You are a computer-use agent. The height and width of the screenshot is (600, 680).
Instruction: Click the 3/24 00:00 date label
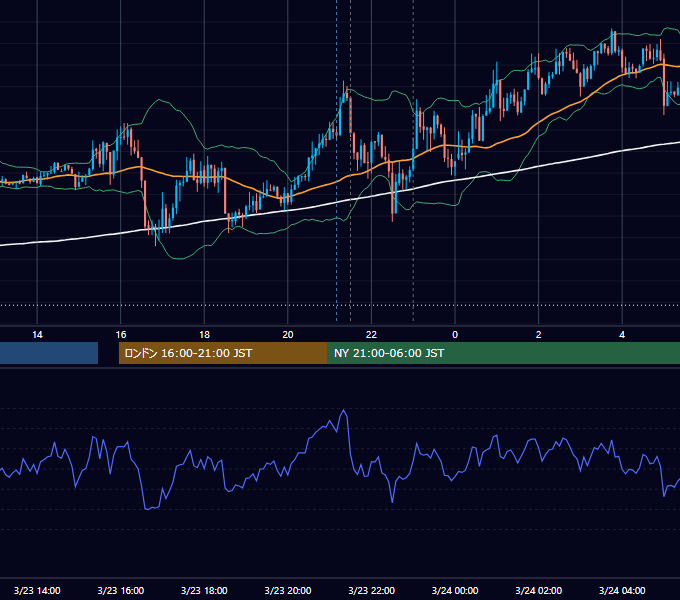click(455, 590)
